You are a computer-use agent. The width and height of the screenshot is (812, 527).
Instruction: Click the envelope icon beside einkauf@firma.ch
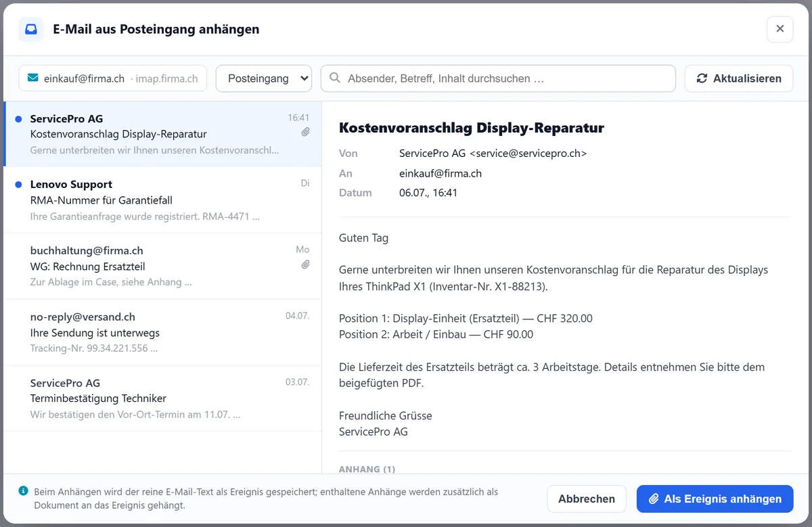coord(32,78)
